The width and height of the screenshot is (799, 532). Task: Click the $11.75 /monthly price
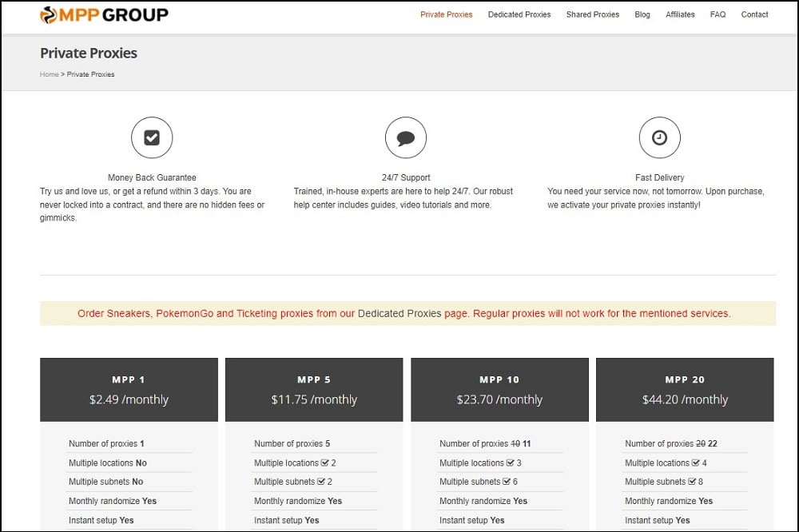(x=314, y=399)
